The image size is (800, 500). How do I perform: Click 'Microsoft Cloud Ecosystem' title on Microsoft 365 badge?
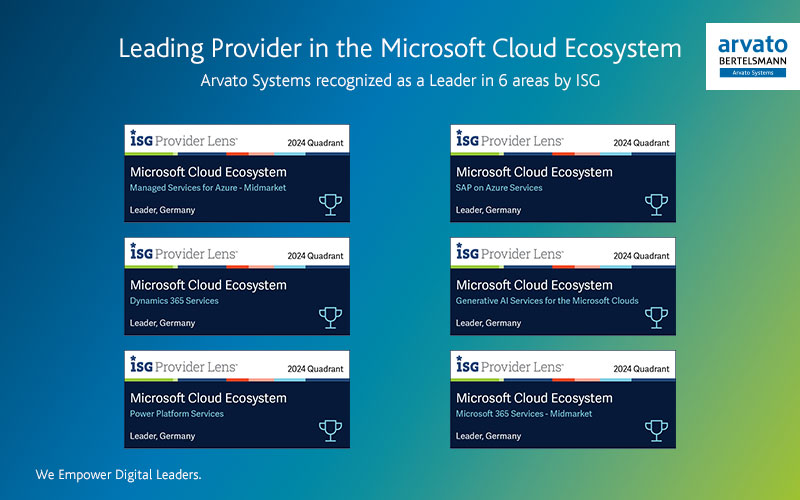click(x=534, y=398)
